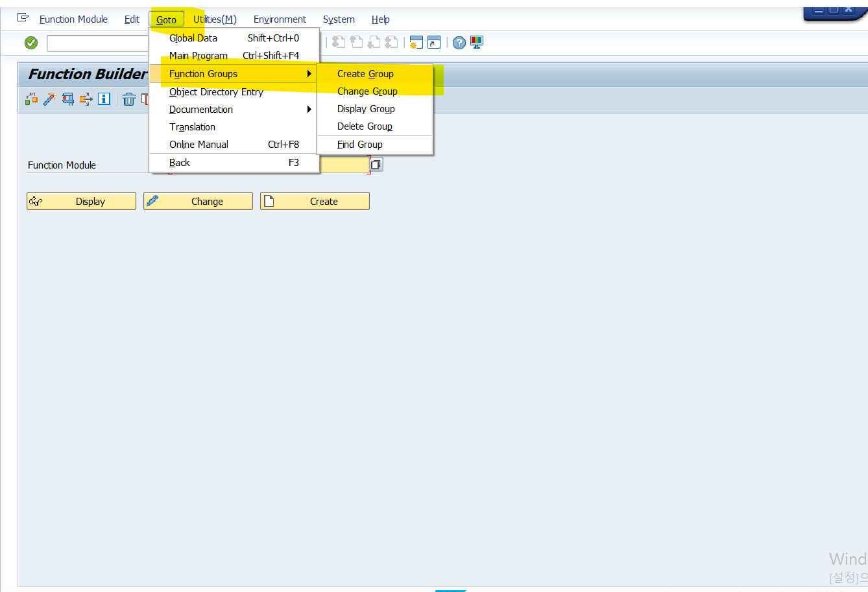Click the command field in the toolbar
868x592 pixels.
pos(98,43)
